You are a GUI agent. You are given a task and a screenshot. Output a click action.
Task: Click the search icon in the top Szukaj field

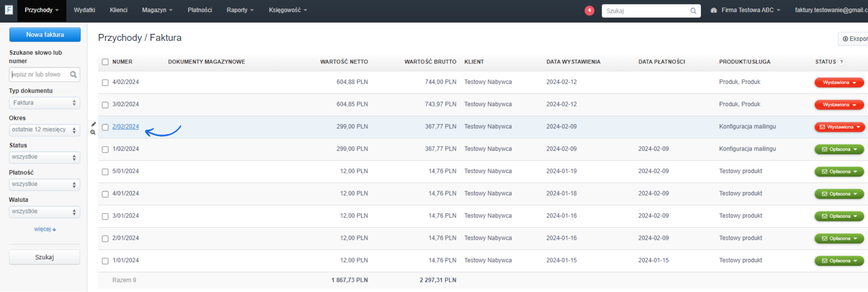tap(693, 11)
